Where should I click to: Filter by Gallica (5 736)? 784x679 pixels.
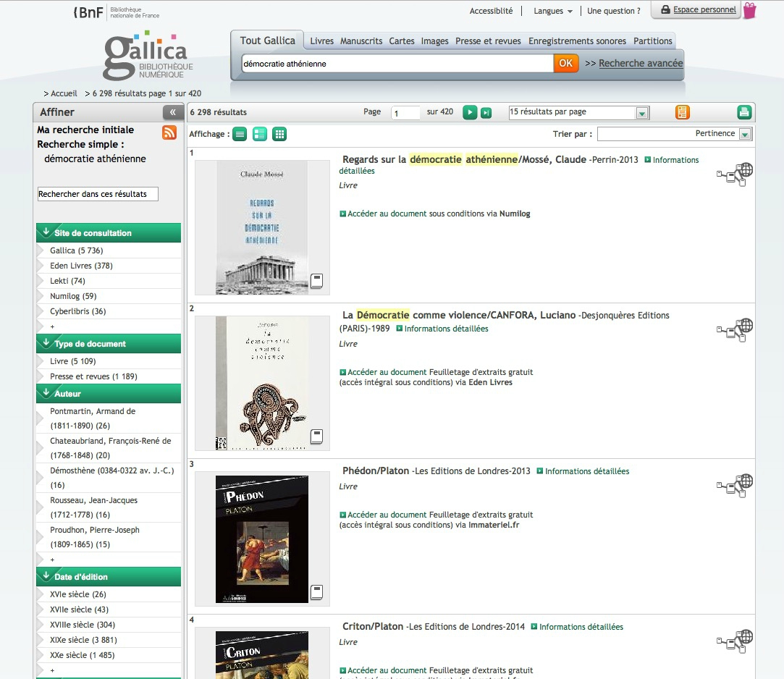pyautogui.click(x=77, y=250)
